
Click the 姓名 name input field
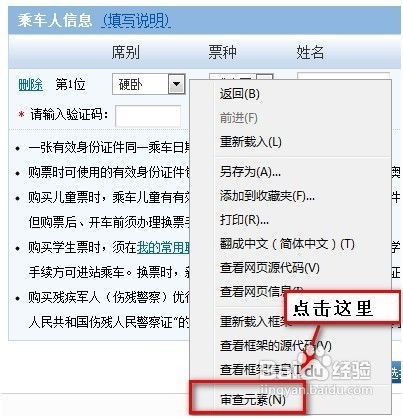(x=343, y=76)
